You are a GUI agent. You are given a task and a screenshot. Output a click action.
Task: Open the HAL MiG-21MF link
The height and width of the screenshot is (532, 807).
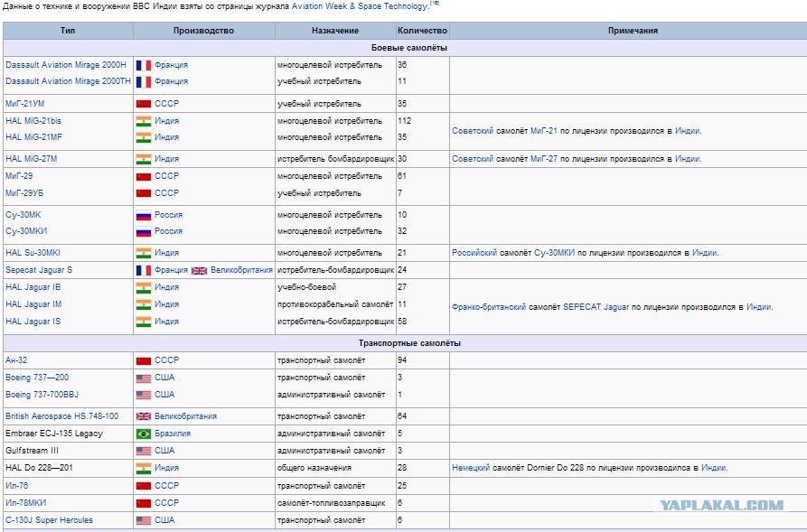[x=34, y=137]
